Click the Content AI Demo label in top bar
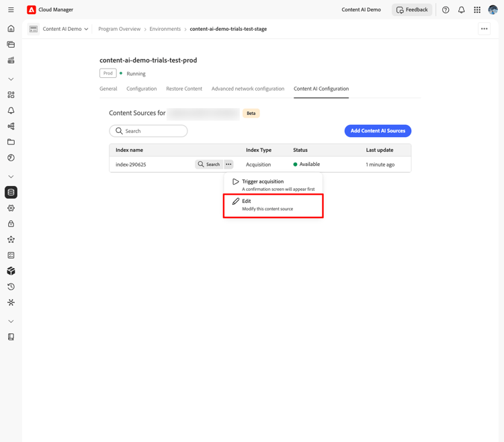504x442 pixels. [361, 9]
